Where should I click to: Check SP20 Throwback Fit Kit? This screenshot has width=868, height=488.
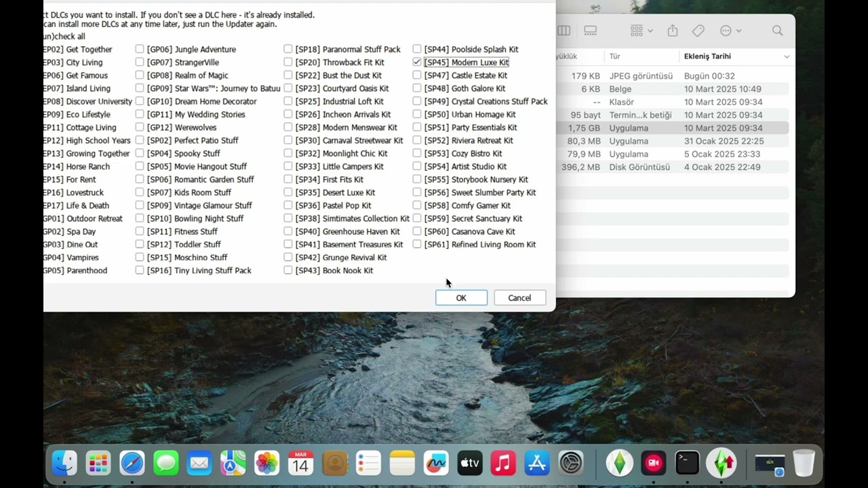pos(288,62)
